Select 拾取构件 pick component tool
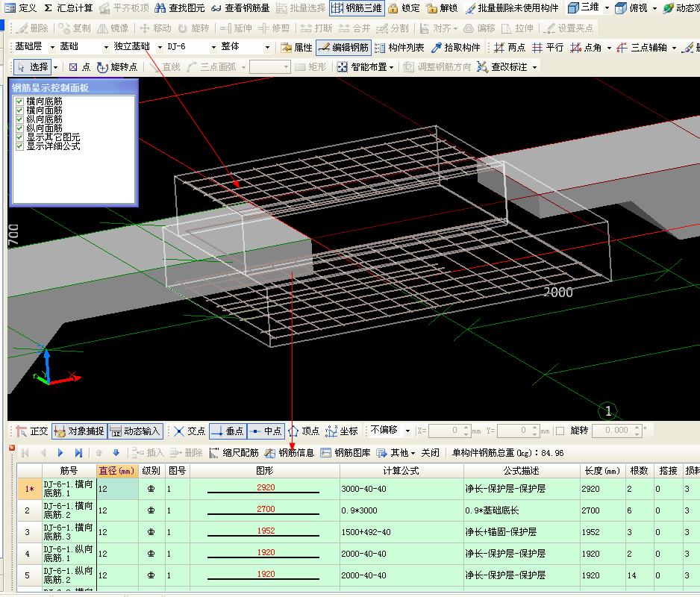 pos(456,47)
